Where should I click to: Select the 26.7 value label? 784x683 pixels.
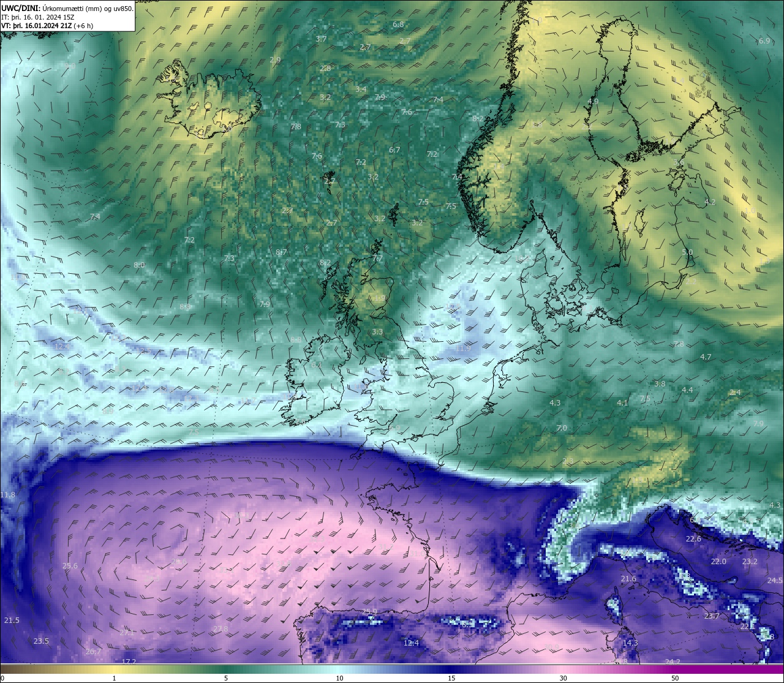tap(94, 652)
